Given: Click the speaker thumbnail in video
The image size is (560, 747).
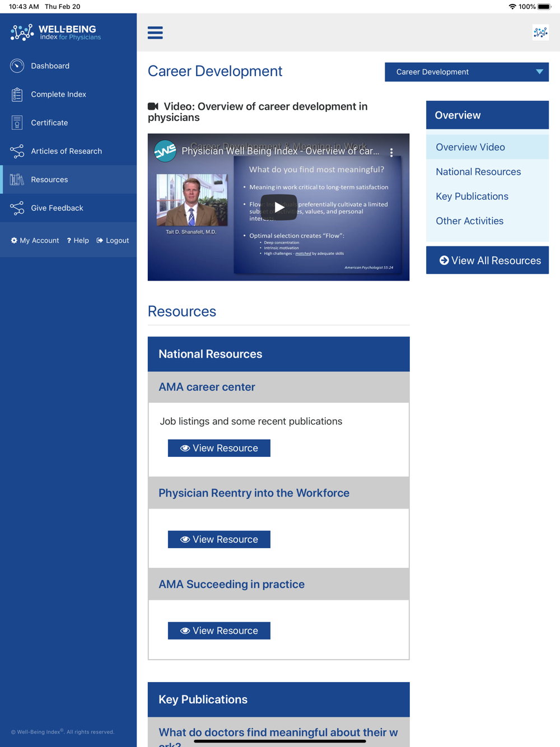Looking at the screenshot, I should click(x=192, y=200).
